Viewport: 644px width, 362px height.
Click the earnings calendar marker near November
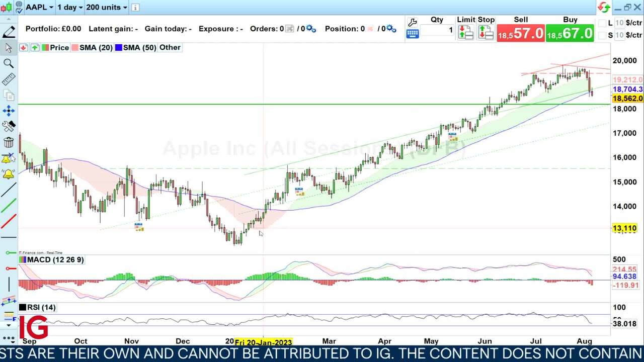[x=139, y=227]
